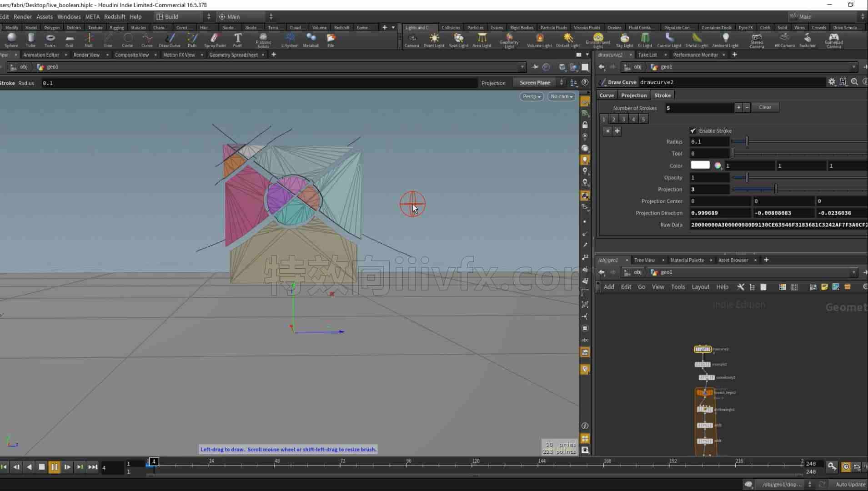Screen dimensions: 868x491
Task: Click the parameter search magnifier icon
Action: tap(854, 82)
